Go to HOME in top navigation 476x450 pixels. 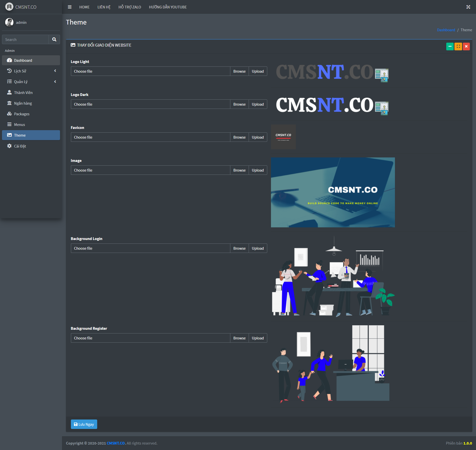(x=84, y=7)
